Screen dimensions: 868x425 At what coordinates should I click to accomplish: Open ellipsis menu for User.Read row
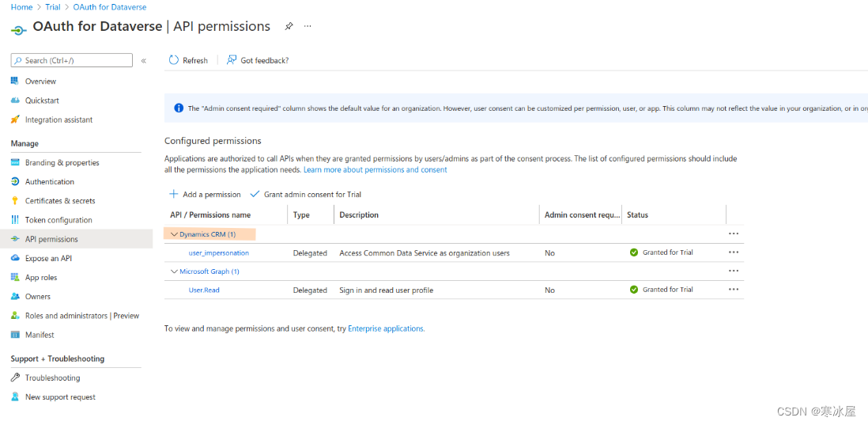tap(734, 289)
